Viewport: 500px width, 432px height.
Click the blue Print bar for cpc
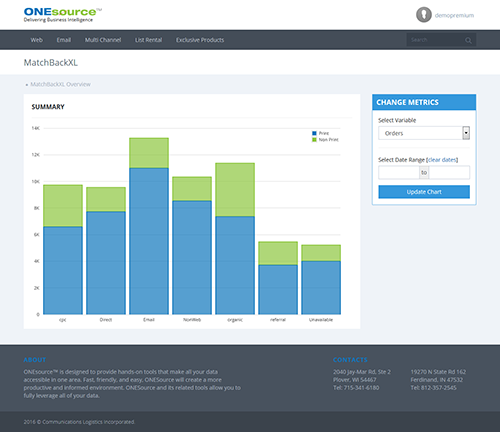click(x=63, y=270)
